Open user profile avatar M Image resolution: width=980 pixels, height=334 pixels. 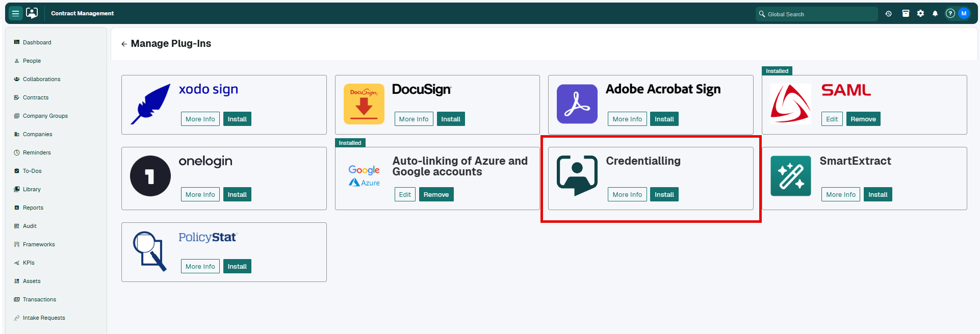click(x=964, y=14)
